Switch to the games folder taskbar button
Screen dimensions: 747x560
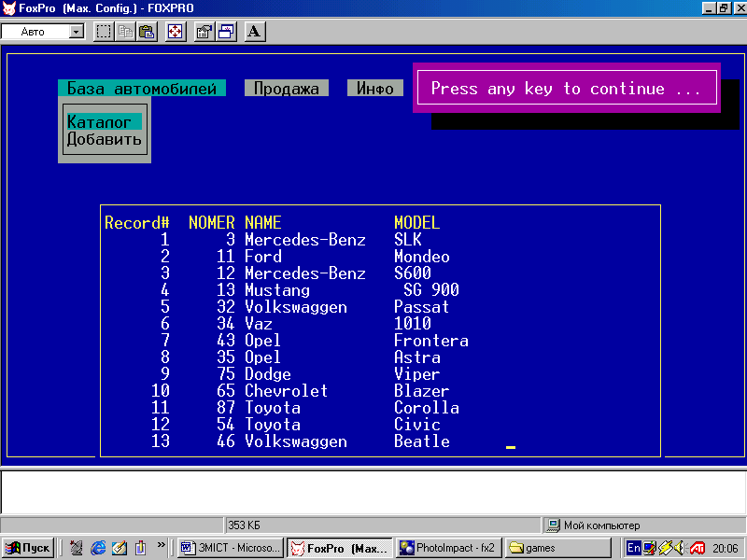[x=557, y=548]
